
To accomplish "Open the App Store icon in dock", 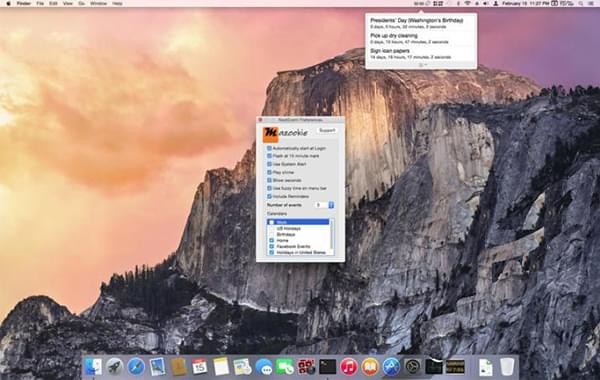I will (391, 367).
